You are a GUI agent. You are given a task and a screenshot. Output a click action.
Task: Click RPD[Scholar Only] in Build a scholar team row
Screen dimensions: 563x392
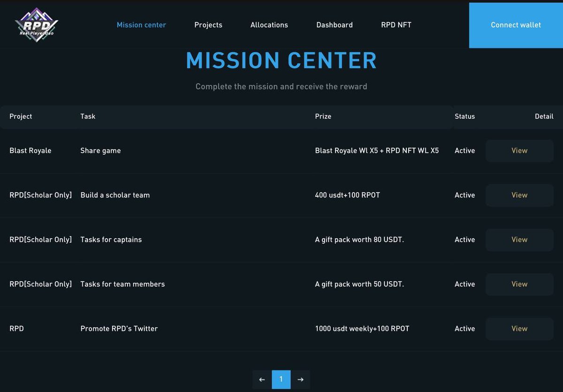click(x=41, y=195)
